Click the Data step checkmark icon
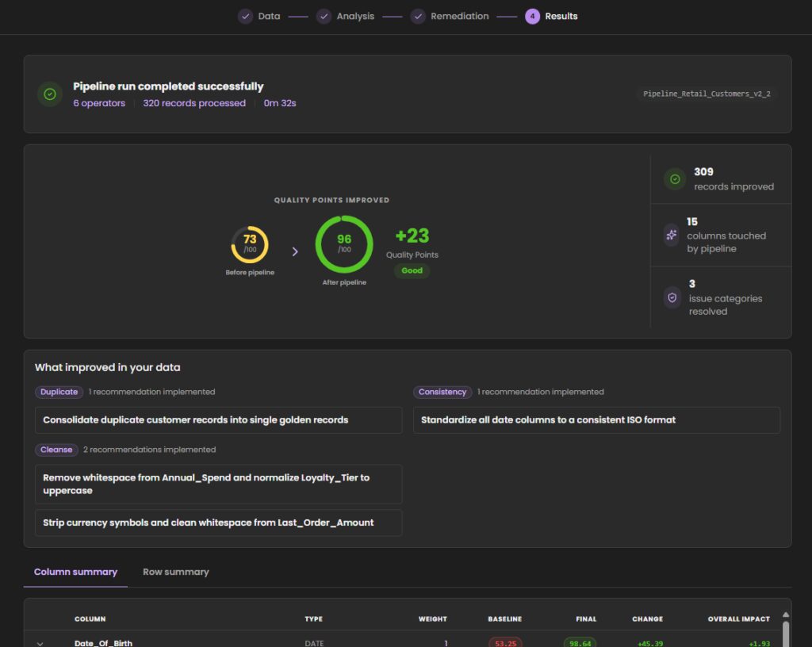Viewport: 812px width, 647px height. pos(246,16)
